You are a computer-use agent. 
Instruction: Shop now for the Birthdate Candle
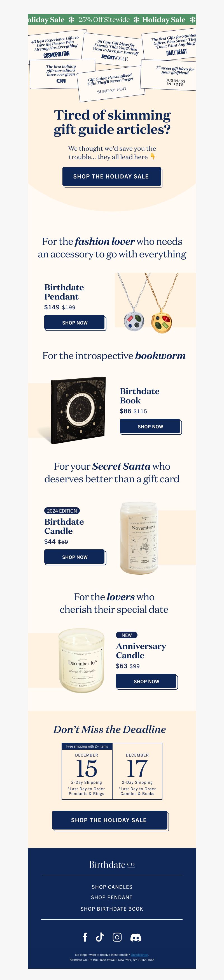(75, 557)
